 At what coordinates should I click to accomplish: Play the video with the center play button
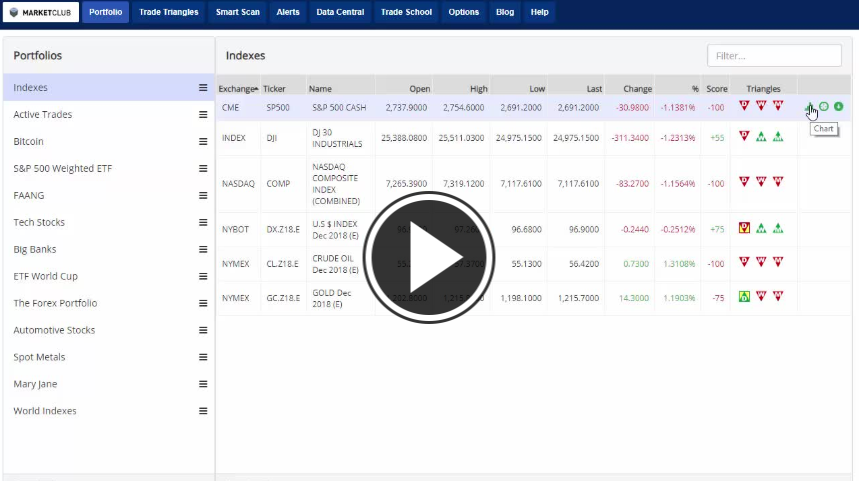pos(429,257)
